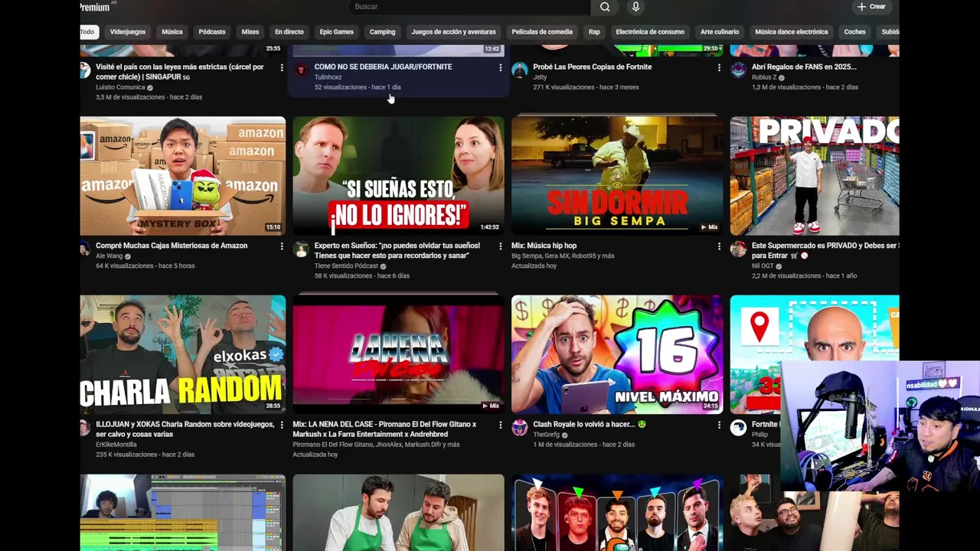Open Nivel Máximo 16 Clash Royale thumbnail
The width and height of the screenshot is (980, 551).
click(x=617, y=354)
